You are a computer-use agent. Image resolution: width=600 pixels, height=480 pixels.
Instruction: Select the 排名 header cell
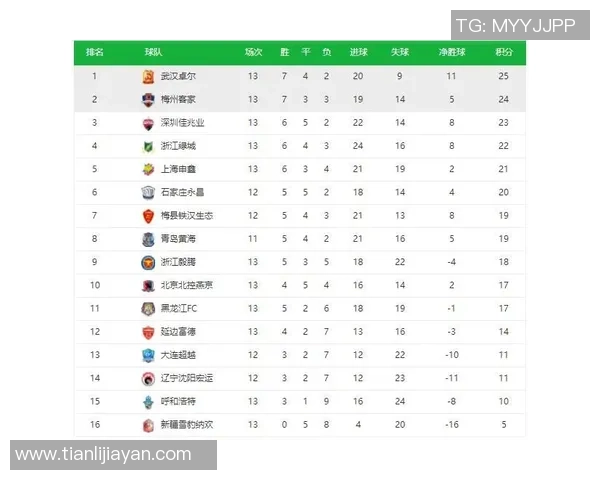(95, 52)
